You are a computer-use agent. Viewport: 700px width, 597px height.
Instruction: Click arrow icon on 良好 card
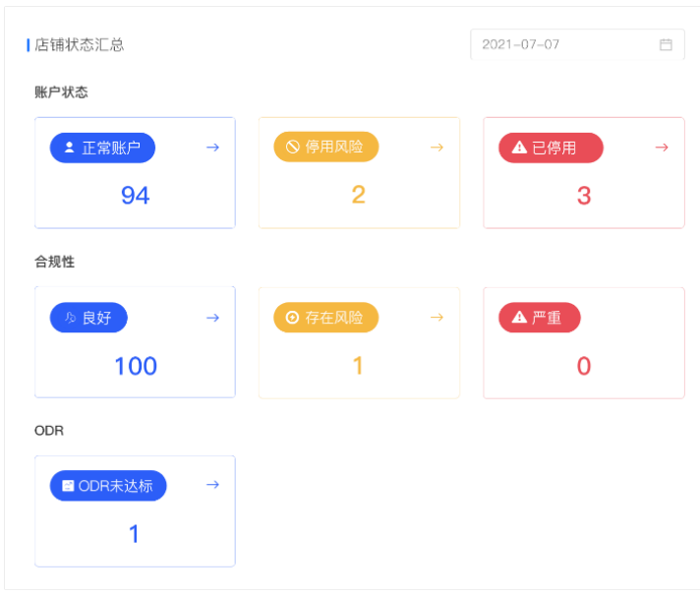coord(213,318)
